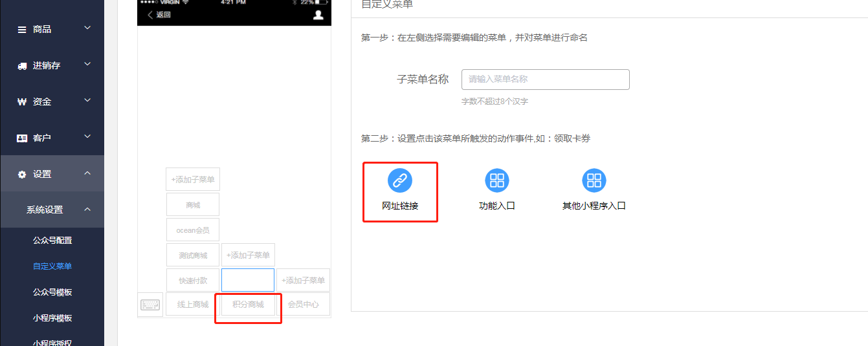Expand the 客户 menu chevron
The height and width of the screenshot is (346, 868).
[x=87, y=136]
